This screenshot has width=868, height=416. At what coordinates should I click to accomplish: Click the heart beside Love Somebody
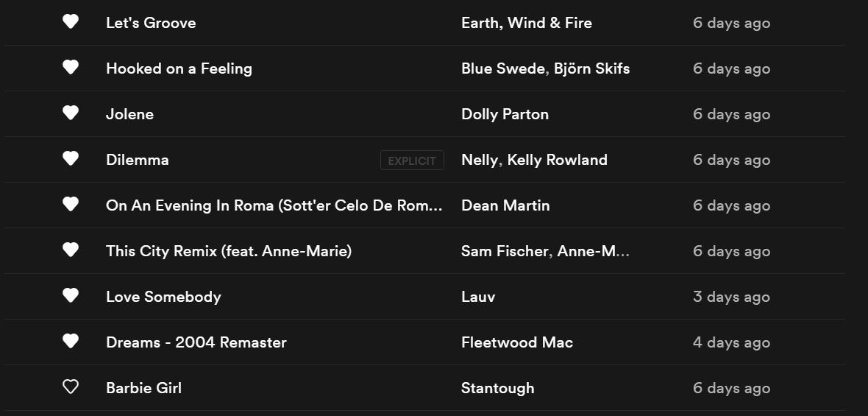[x=71, y=296]
